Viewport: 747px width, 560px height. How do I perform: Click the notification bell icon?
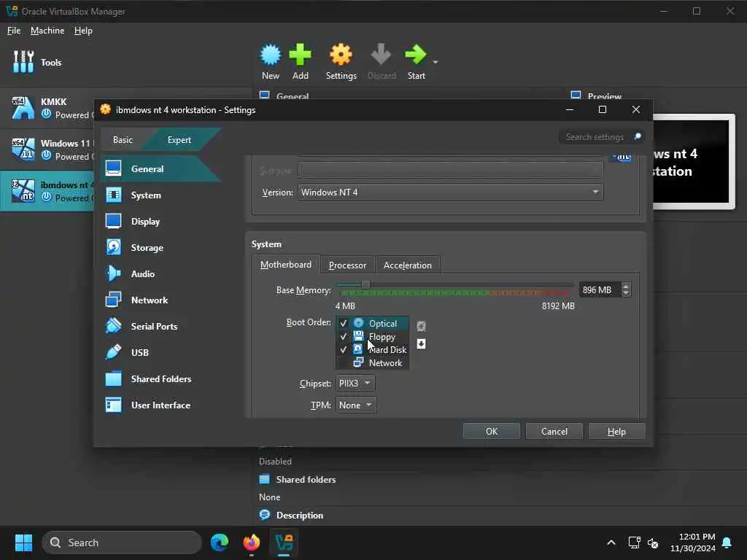pos(727,542)
